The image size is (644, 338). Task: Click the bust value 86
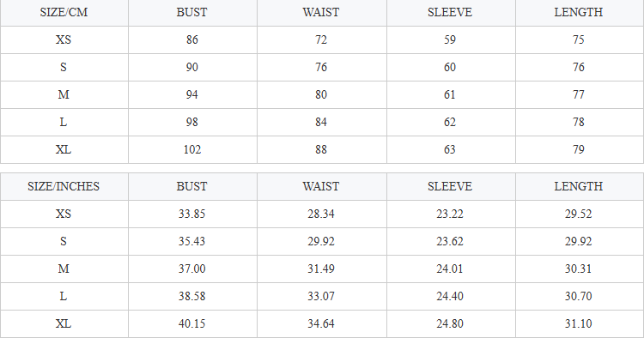(191, 39)
